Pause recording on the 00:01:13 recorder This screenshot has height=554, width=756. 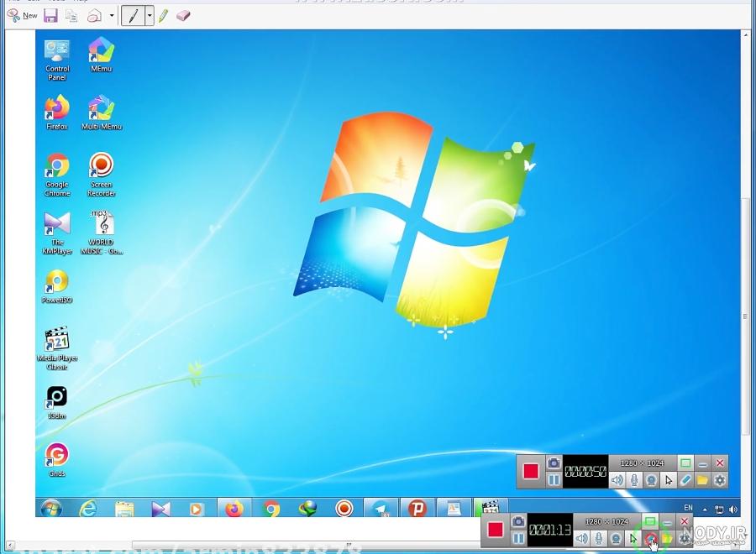[517, 538]
